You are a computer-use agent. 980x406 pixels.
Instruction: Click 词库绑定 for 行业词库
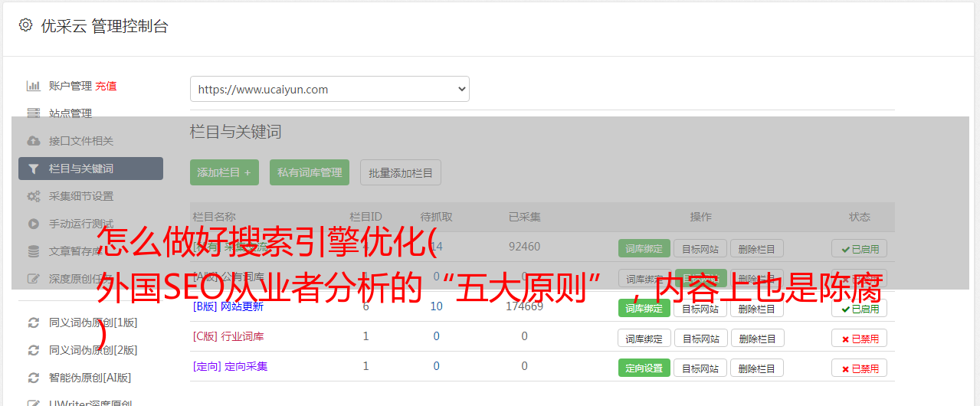tap(644, 338)
